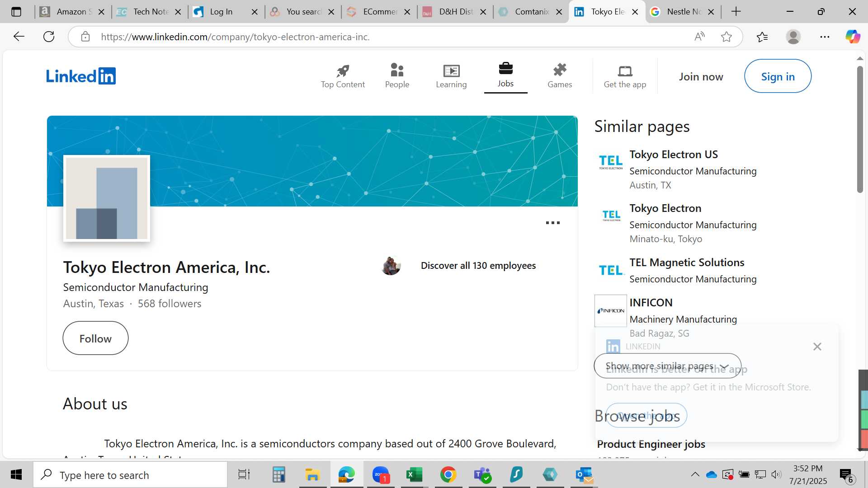Click the INFICON logo
The image size is (868, 488).
pos(610,311)
